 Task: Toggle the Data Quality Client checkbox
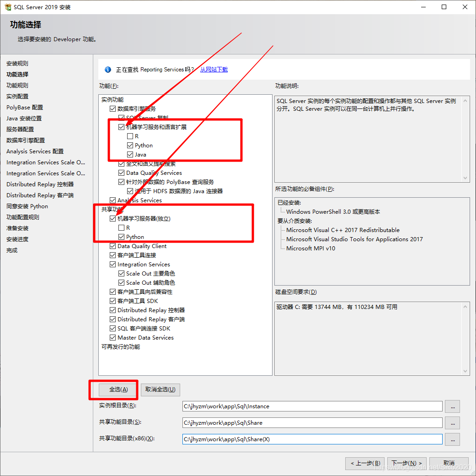112,246
